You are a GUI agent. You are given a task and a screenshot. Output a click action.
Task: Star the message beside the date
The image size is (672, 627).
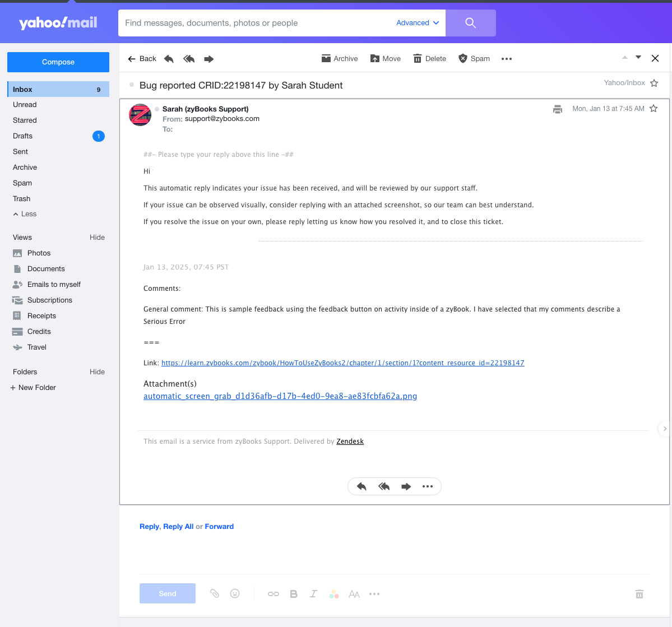pos(654,109)
